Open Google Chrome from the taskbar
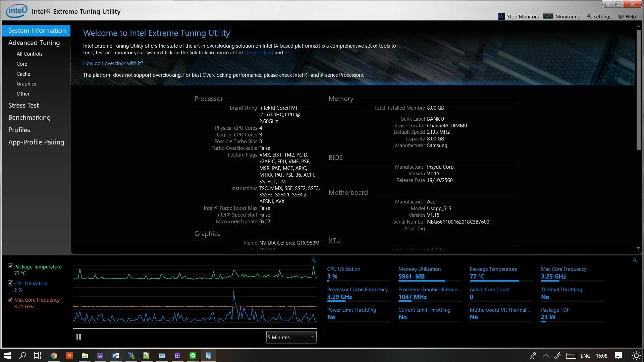The width and height of the screenshot is (644, 362). click(54, 356)
